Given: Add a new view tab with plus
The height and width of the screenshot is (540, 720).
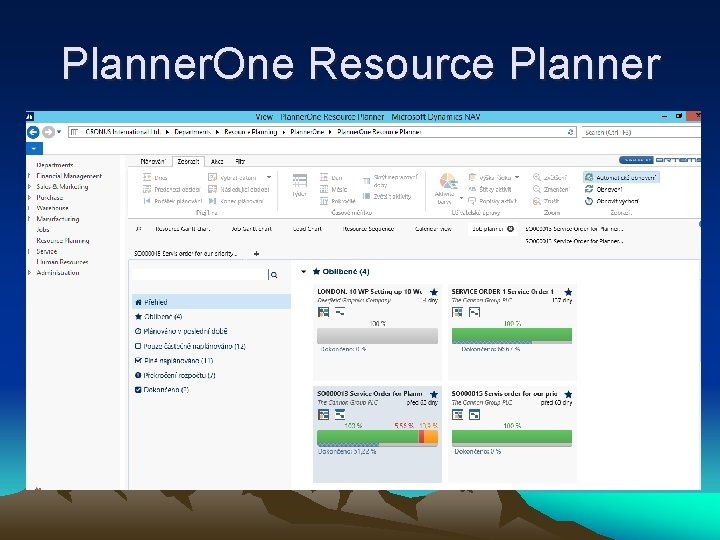Looking at the screenshot, I should pyautogui.click(x=256, y=253).
